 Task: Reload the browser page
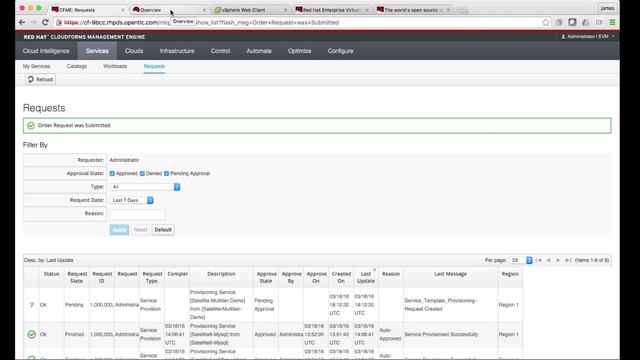pos(45,22)
